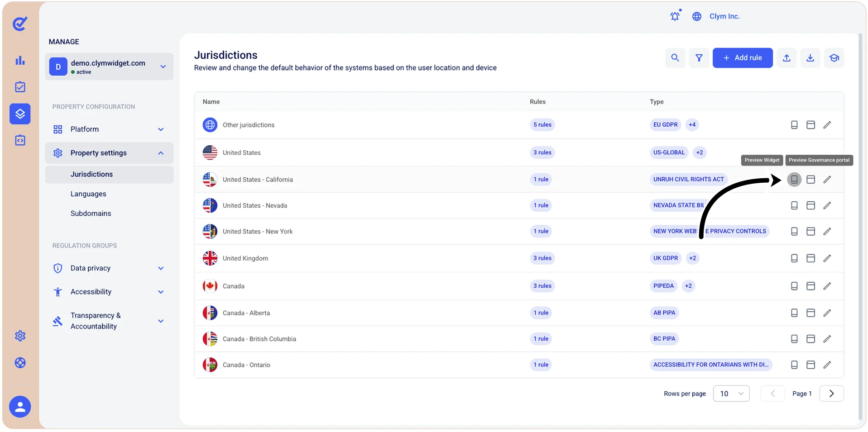The image size is (868, 432).
Task: Open the rows per page dropdown
Action: pyautogui.click(x=731, y=394)
